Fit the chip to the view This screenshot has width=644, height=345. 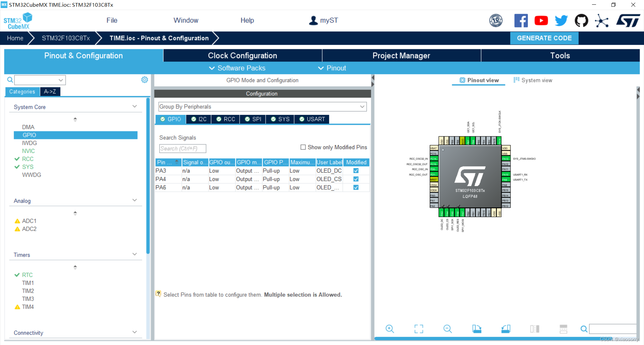tap(419, 329)
